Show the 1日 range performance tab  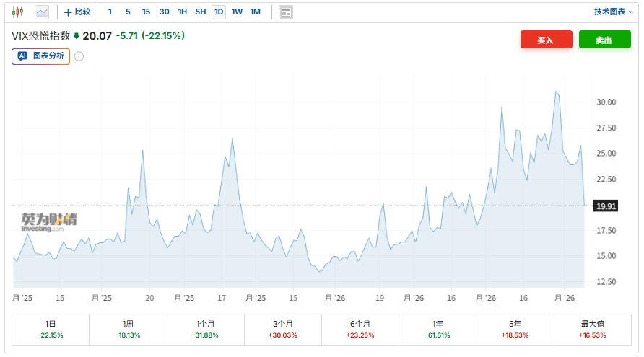[51, 330]
